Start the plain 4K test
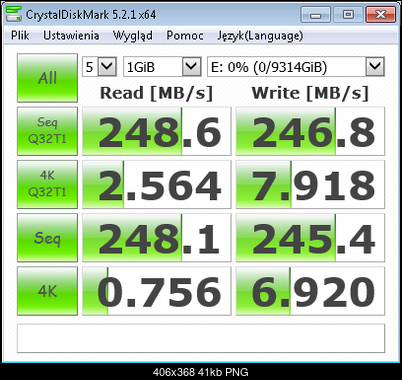Viewport: 402px width, 380px height. coord(47,291)
